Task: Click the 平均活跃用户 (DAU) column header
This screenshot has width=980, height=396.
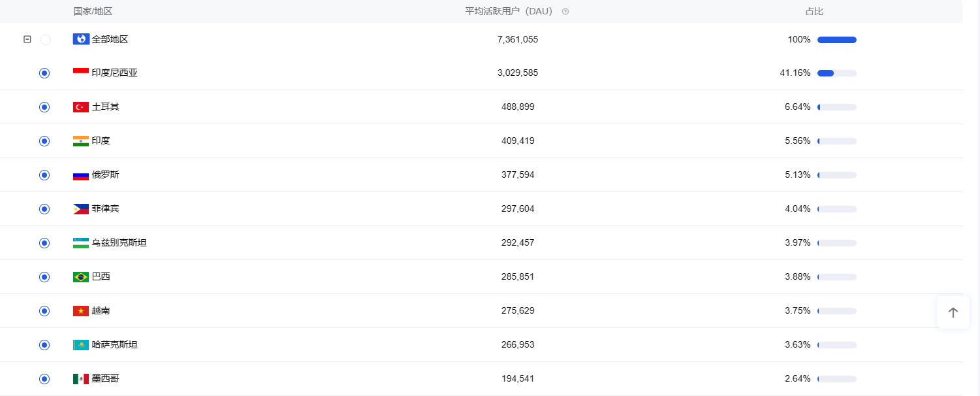Action: [x=509, y=12]
